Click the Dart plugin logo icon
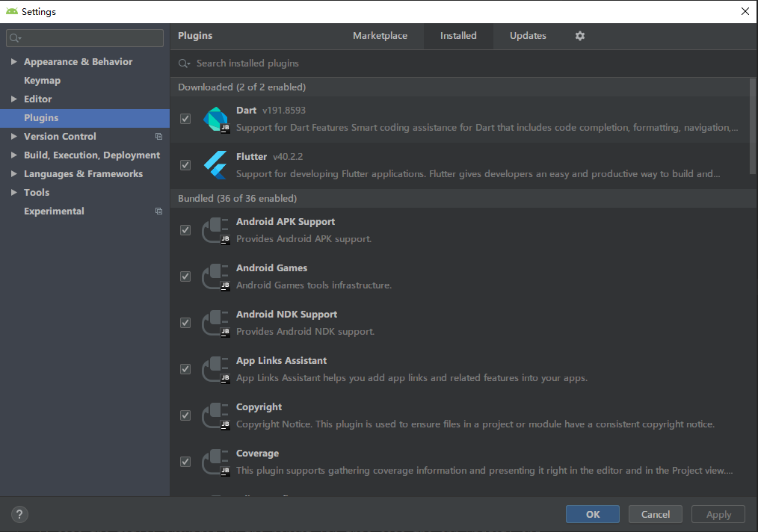The height and width of the screenshot is (532, 758). click(x=215, y=119)
